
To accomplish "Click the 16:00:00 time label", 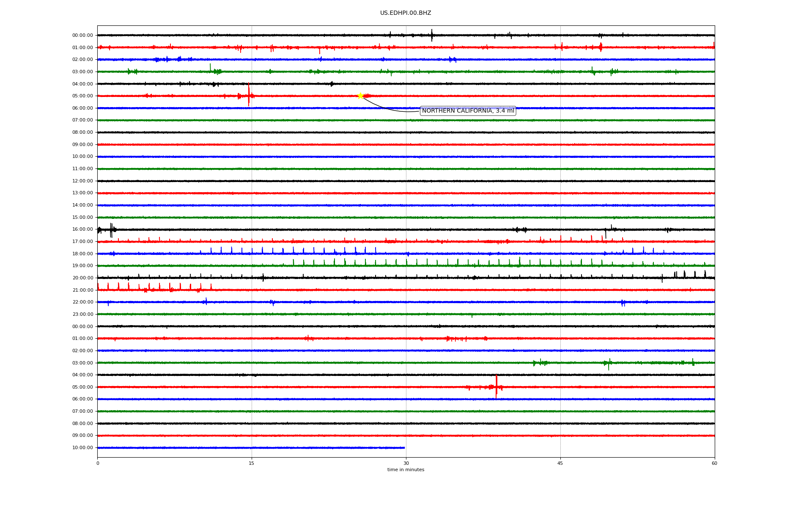I will click(x=82, y=229).
